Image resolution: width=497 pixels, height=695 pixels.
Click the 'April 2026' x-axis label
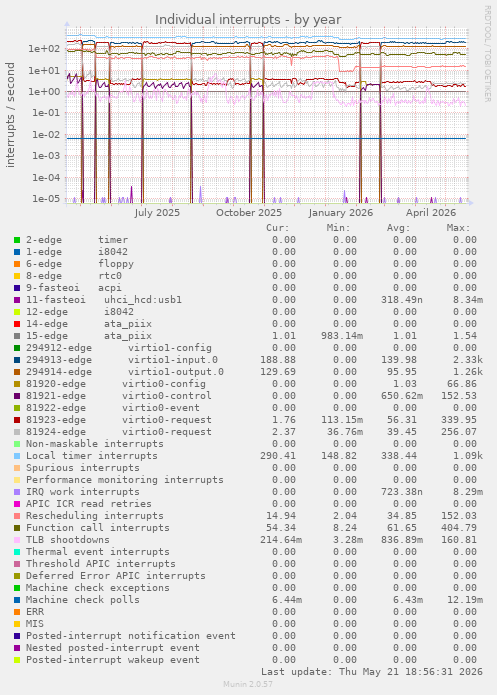[x=431, y=213]
